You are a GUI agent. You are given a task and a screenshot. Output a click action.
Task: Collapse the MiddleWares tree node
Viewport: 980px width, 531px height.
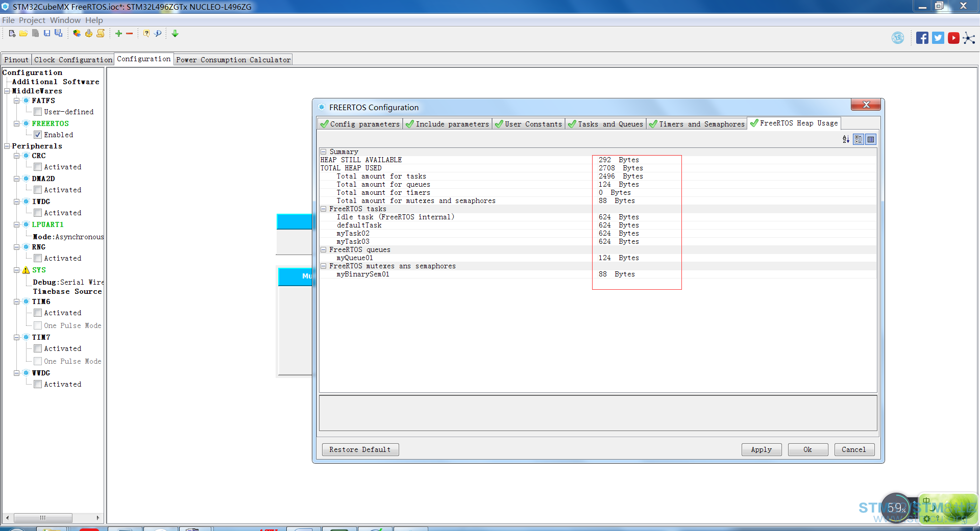pyautogui.click(x=7, y=91)
